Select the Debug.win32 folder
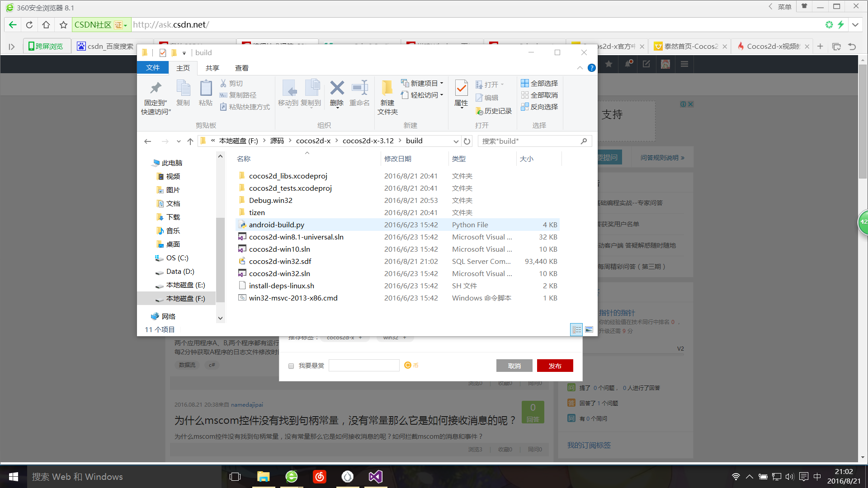 pos(397,200)
